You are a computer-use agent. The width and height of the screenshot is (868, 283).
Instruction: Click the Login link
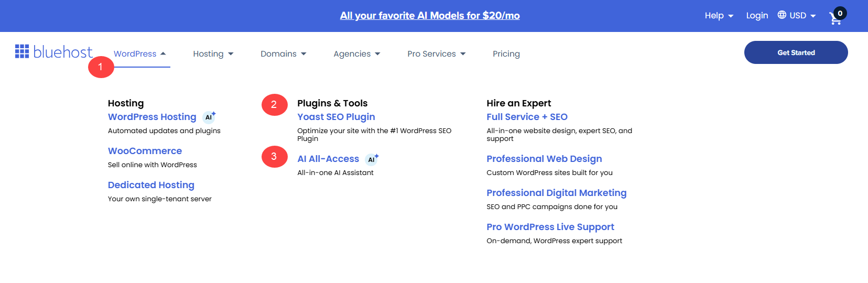click(x=757, y=16)
